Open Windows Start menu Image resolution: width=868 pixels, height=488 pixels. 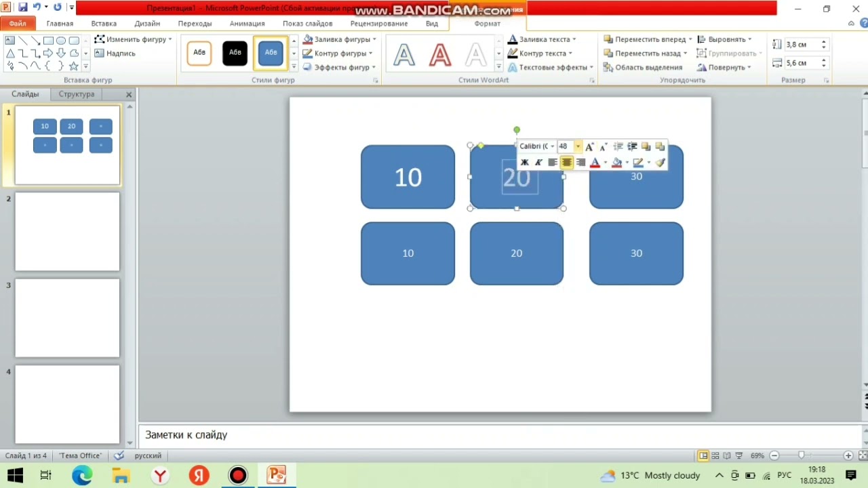tap(14, 475)
